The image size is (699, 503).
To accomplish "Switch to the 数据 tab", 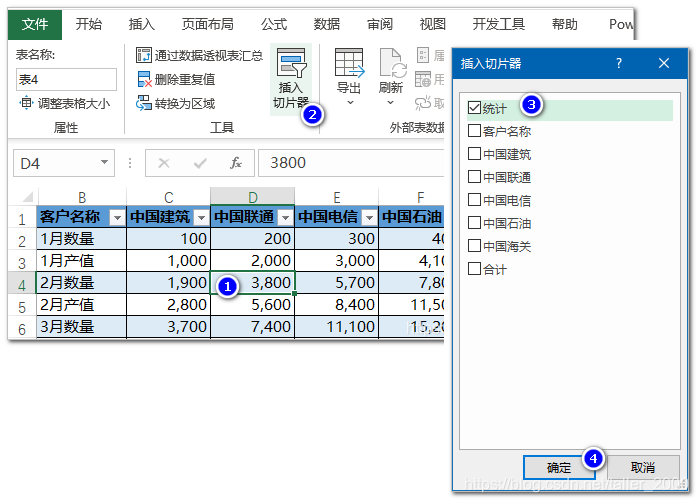I will [327, 24].
